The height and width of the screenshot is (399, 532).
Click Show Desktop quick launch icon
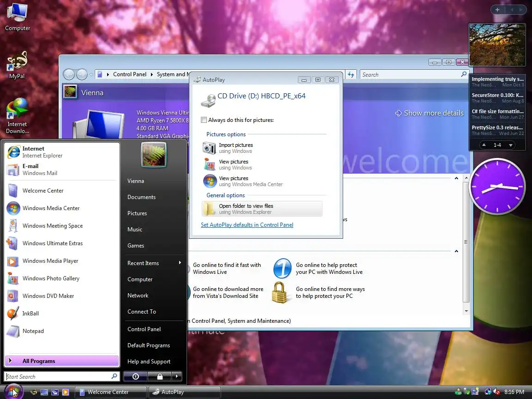point(44,392)
